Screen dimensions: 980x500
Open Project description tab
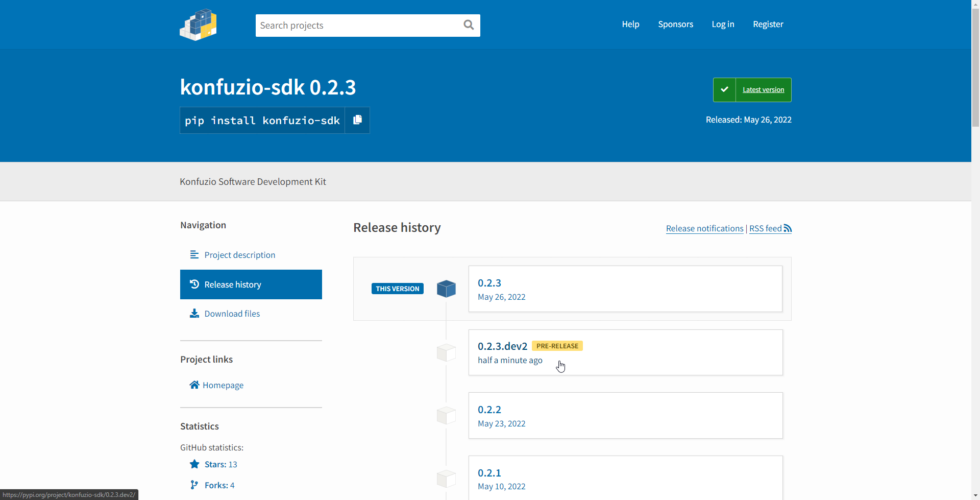pos(251,255)
